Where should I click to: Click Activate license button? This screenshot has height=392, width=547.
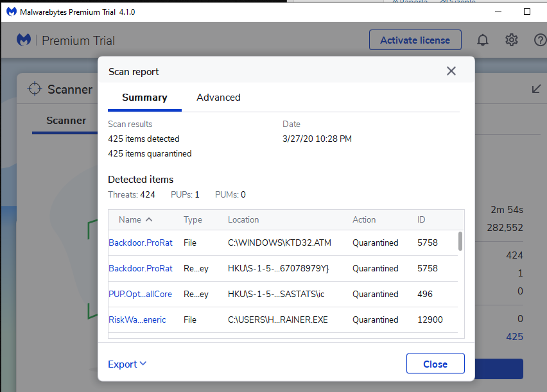[x=415, y=40]
